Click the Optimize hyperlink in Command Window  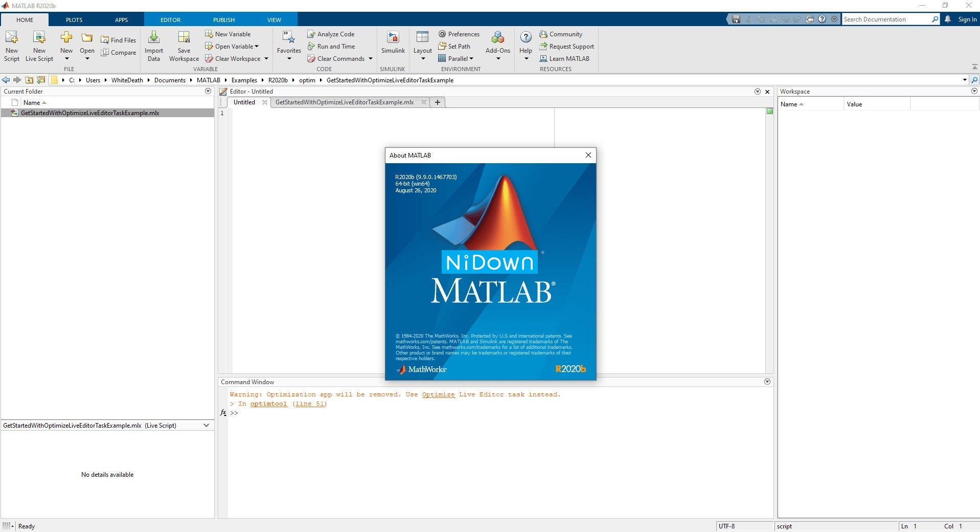[437, 394]
